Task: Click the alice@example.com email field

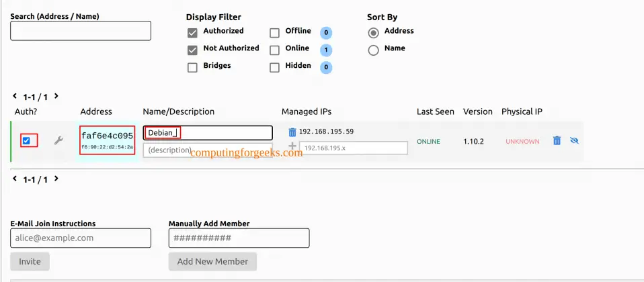Action: point(81,238)
